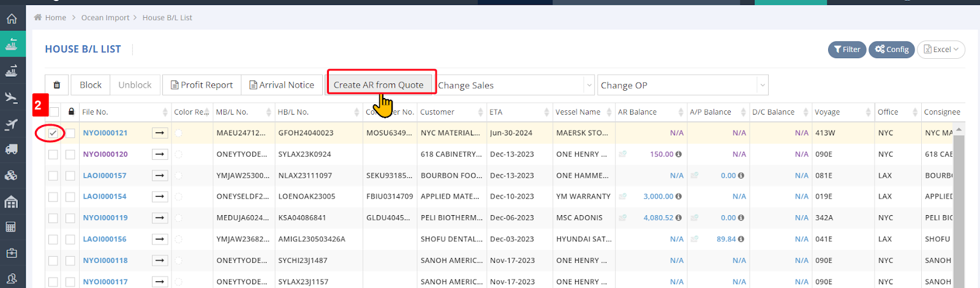
Task: Click the warehouse icon in sidebar
Action: (12, 202)
